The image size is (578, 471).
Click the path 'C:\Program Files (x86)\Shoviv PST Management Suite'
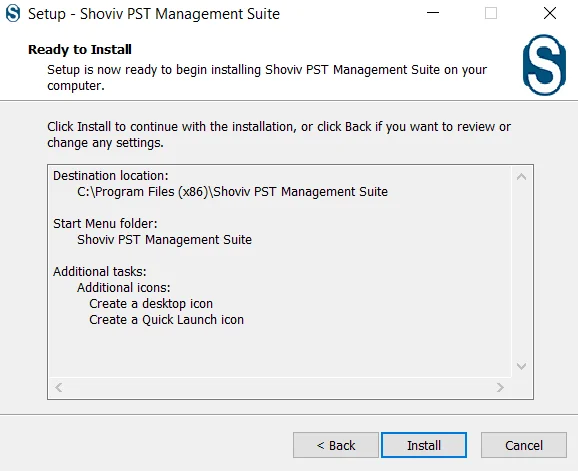232,192
